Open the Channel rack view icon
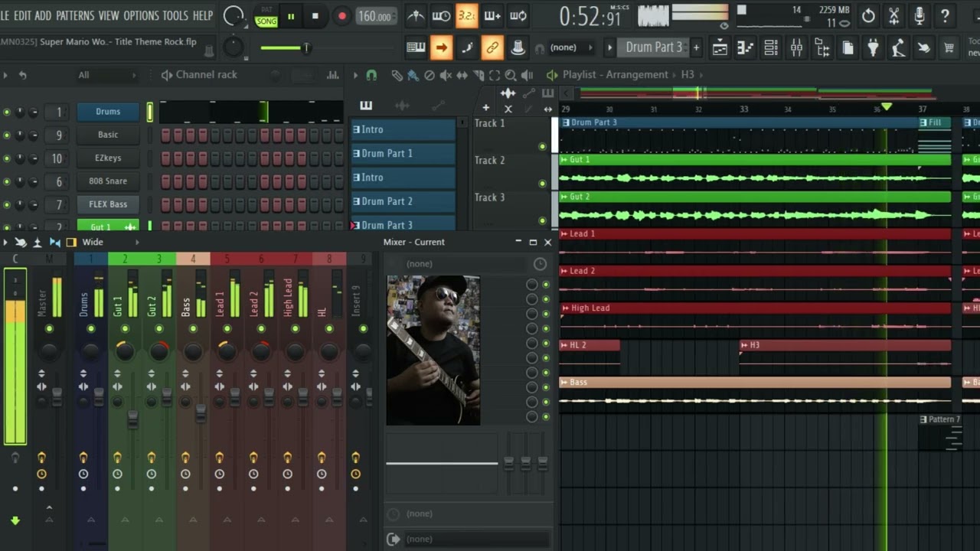The width and height of the screenshot is (980, 551). pos(771,48)
